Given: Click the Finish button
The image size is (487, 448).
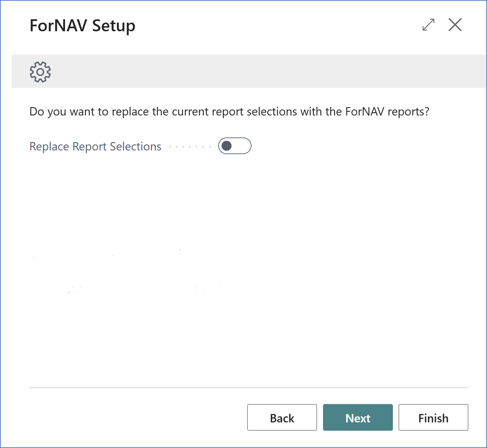Looking at the screenshot, I should coord(433,417).
